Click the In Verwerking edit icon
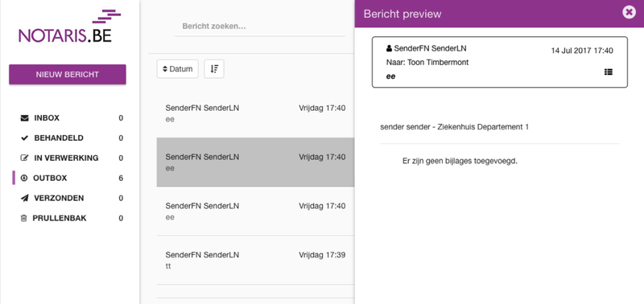This screenshot has width=644, height=304. 24,158
